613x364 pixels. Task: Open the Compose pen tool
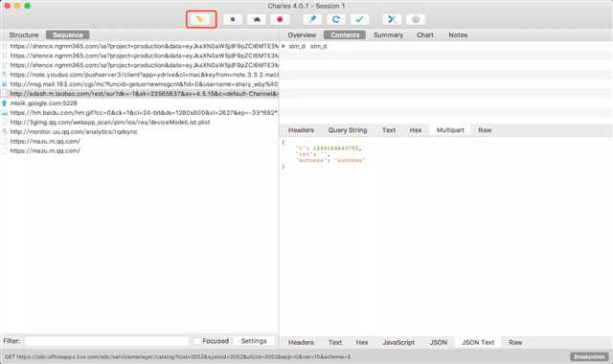[312, 19]
